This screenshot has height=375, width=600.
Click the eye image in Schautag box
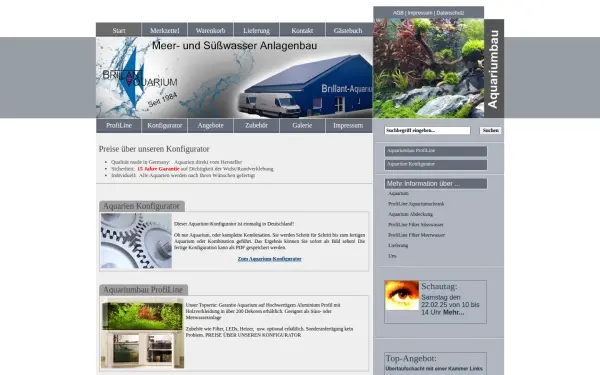[x=402, y=295]
